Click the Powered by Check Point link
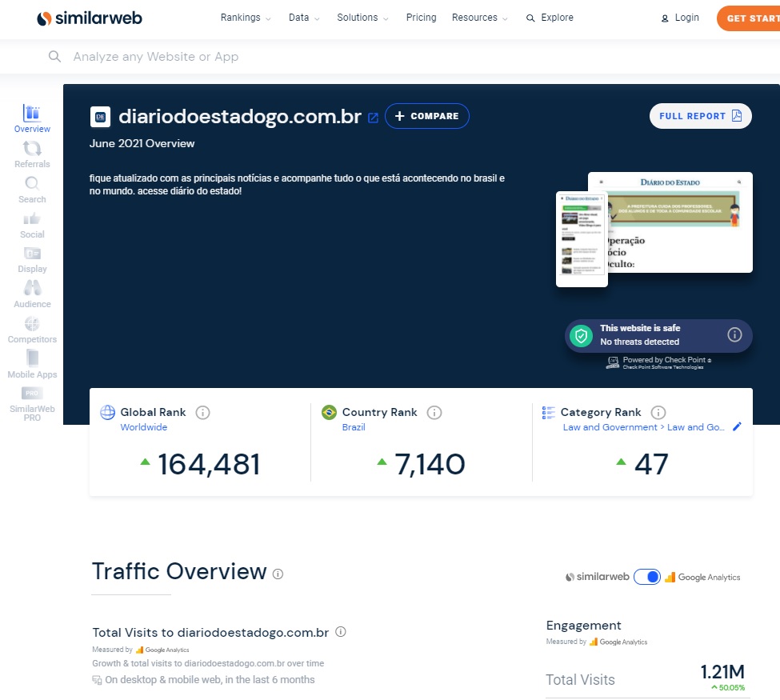 (658, 362)
